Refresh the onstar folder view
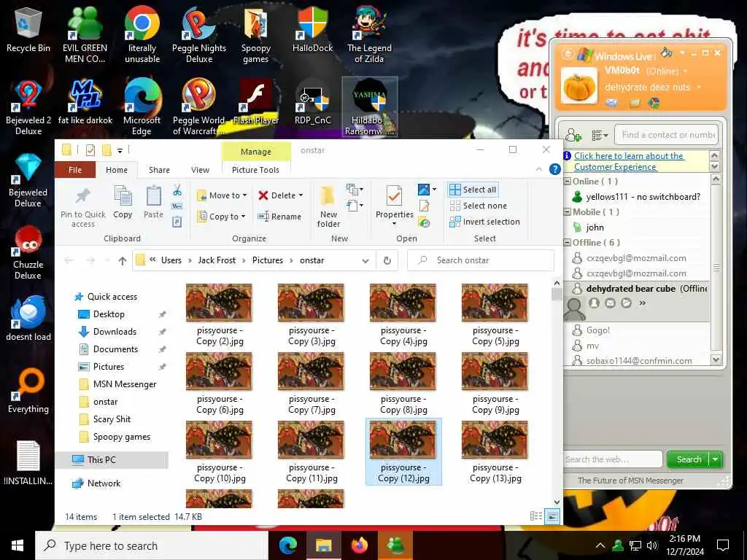Image resolution: width=747 pixels, height=560 pixels. 387,260
